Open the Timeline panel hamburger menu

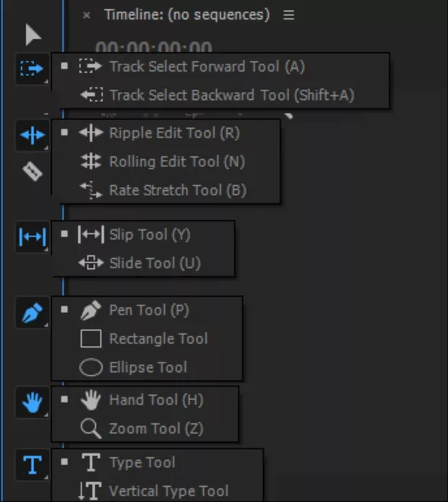[289, 14]
